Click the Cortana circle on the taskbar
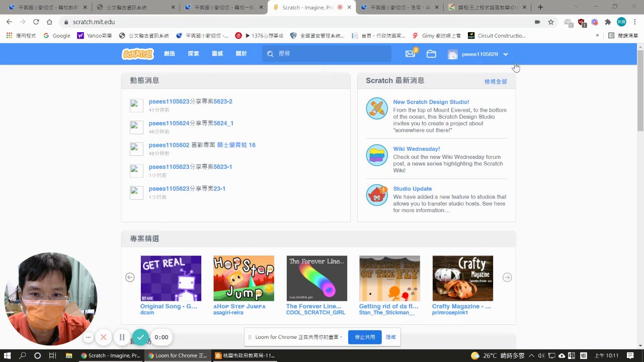 pos(37,355)
